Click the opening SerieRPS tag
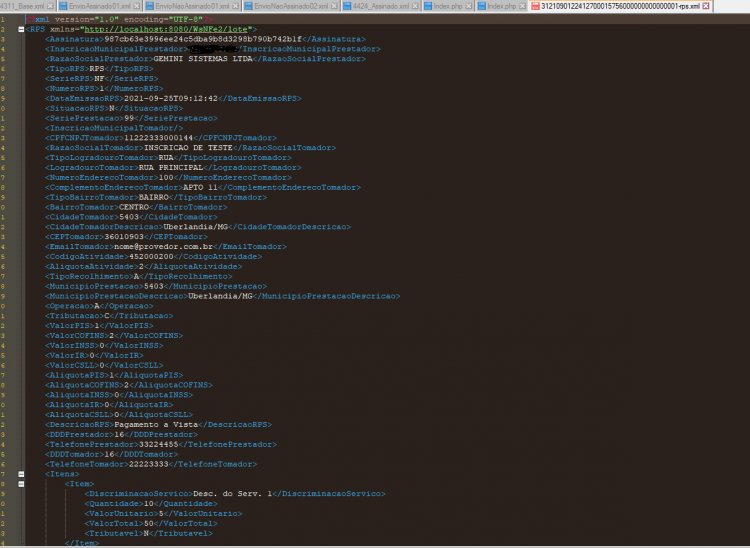This screenshot has width=750, height=548. [x=69, y=78]
